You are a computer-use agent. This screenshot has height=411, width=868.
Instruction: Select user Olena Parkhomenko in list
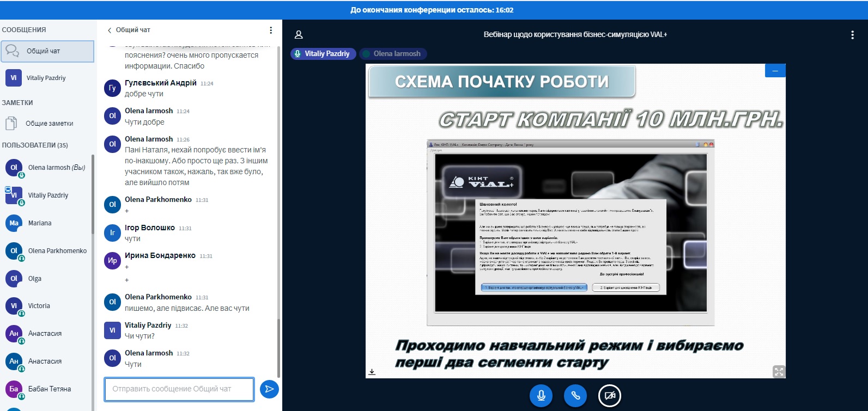click(x=46, y=251)
